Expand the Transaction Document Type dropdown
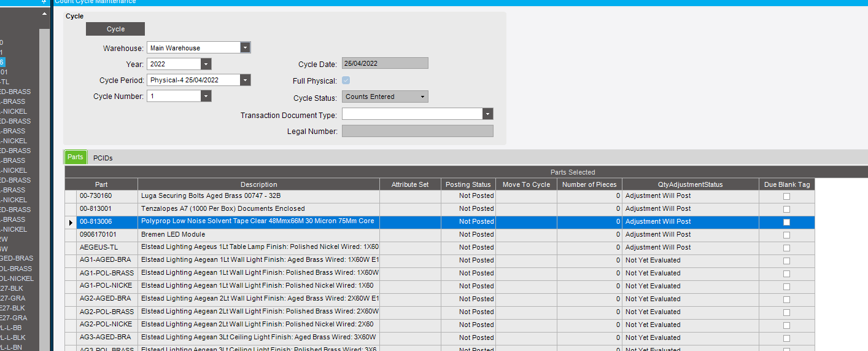Image resolution: width=868 pixels, height=351 pixels. tap(487, 114)
